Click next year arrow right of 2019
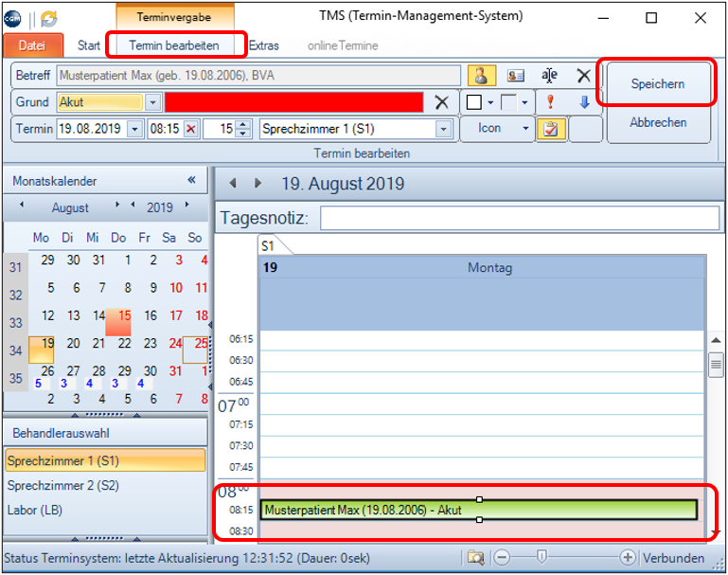Image resolution: width=728 pixels, height=575 pixels. (187, 205)
